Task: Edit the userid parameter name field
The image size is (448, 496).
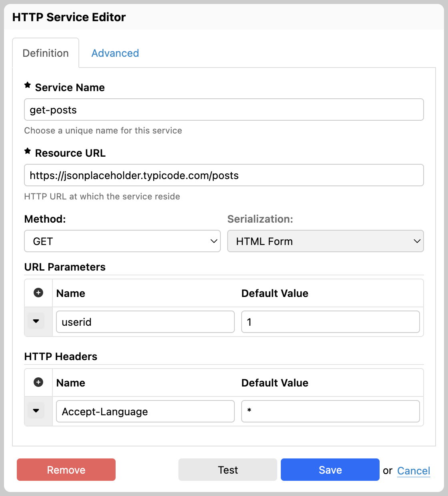Action: click(145, 322)
